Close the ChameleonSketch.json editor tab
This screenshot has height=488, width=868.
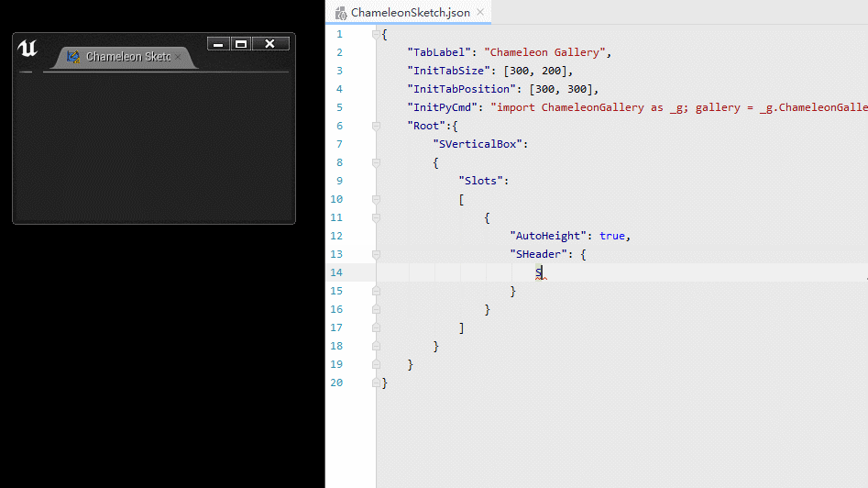tap(480, 12)
